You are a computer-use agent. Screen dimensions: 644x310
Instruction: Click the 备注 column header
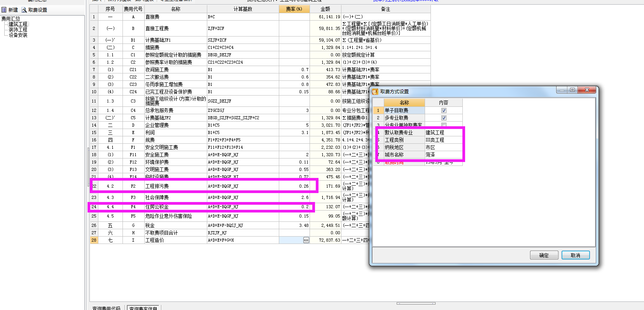386,9
